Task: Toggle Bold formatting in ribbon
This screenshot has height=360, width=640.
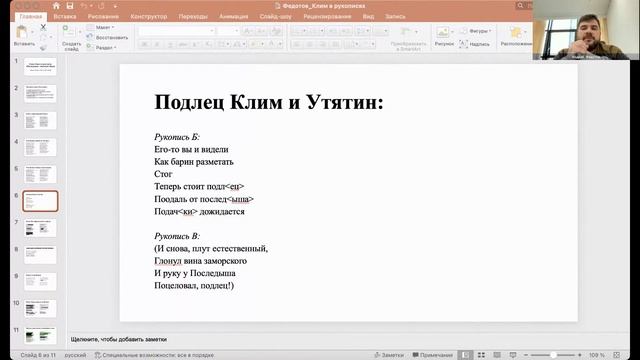Action: pos(144,44)
